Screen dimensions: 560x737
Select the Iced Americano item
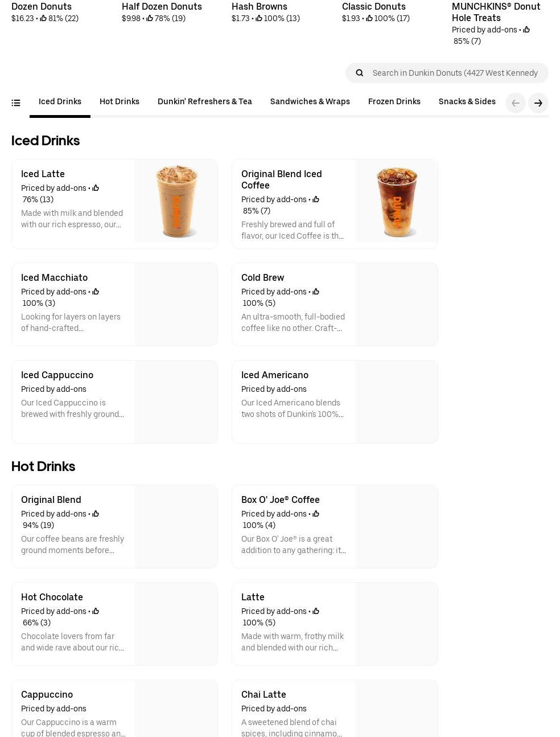[x=335, y=402]
